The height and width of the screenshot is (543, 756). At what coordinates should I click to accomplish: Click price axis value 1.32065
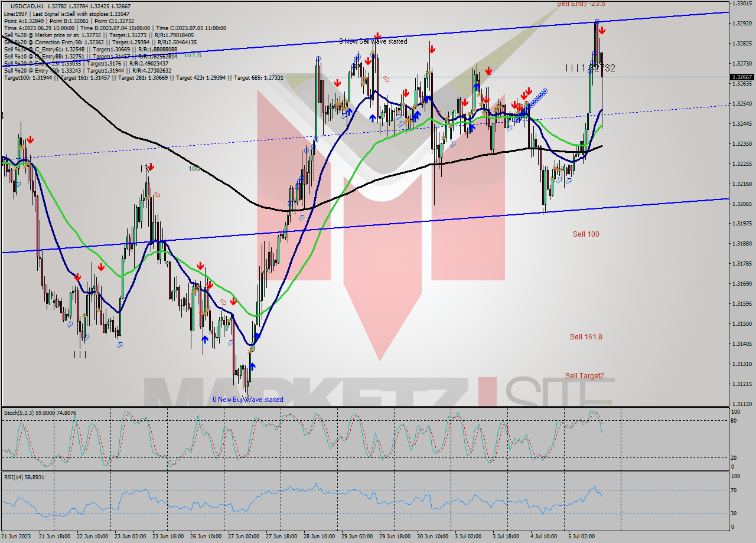point(742,204)
